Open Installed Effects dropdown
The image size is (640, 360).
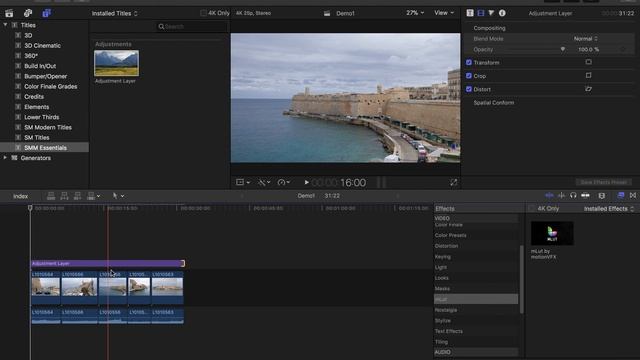pos(609,209)
